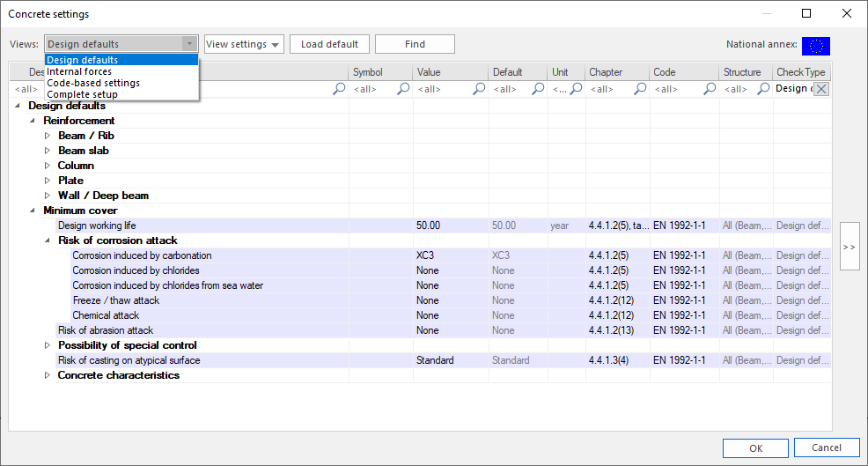Click the Find button
868x466 pixels.
point(415,44)
